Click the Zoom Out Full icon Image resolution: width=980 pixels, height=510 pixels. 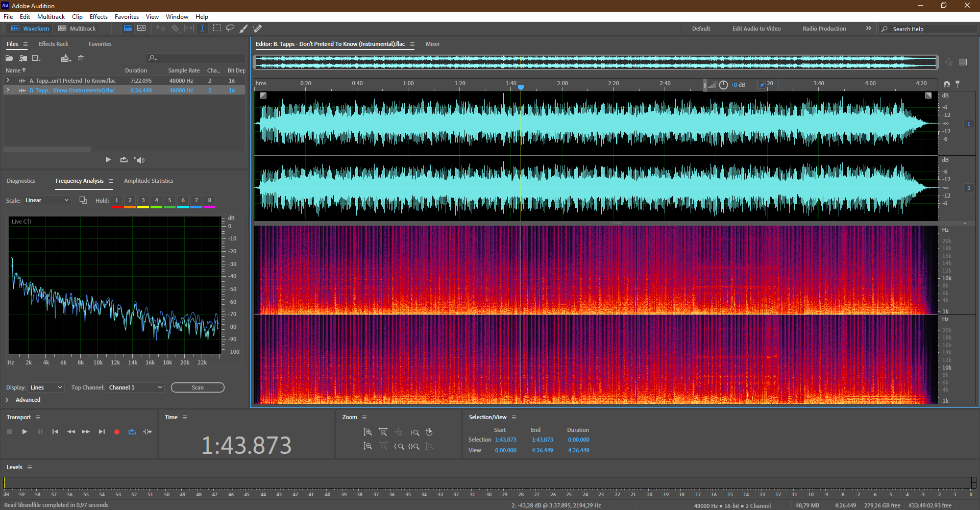399,432
